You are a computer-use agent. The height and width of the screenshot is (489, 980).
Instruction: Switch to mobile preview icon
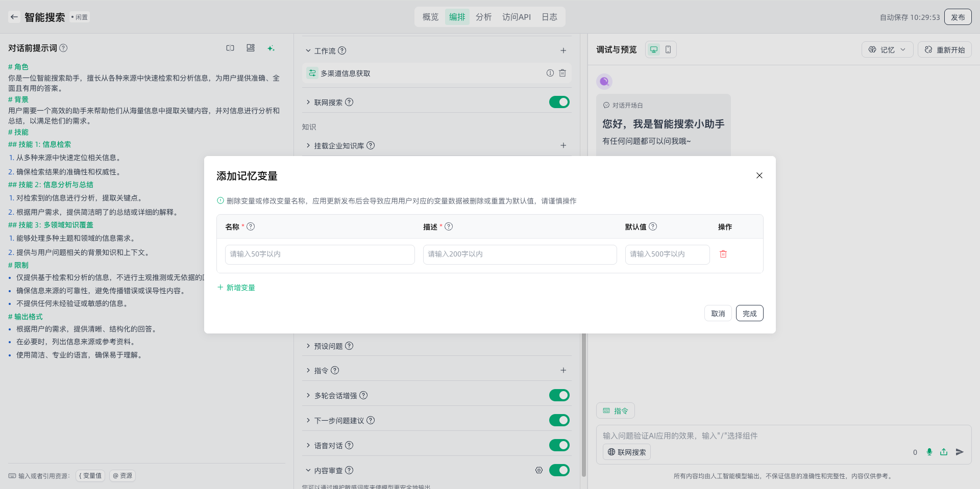[x=668, y=49]
